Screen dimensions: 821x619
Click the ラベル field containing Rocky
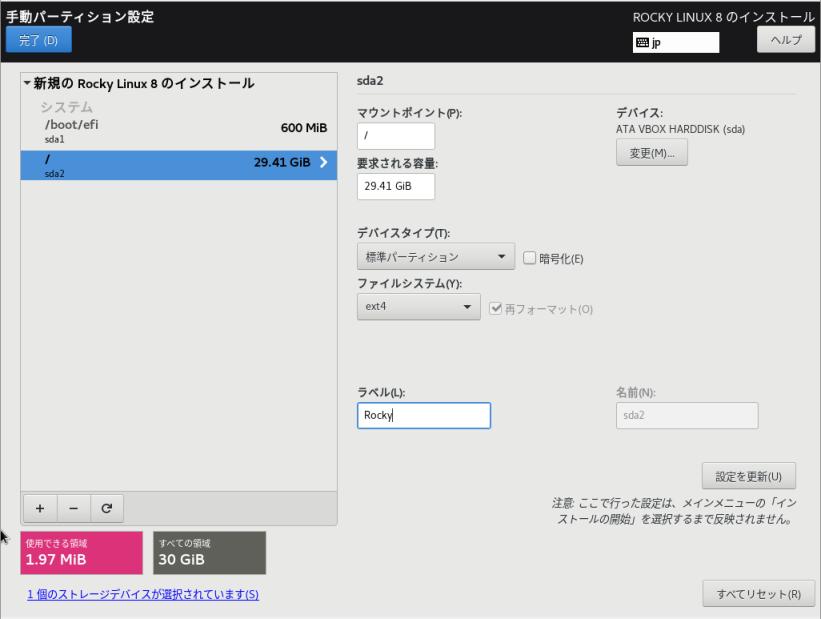point(424,415)
